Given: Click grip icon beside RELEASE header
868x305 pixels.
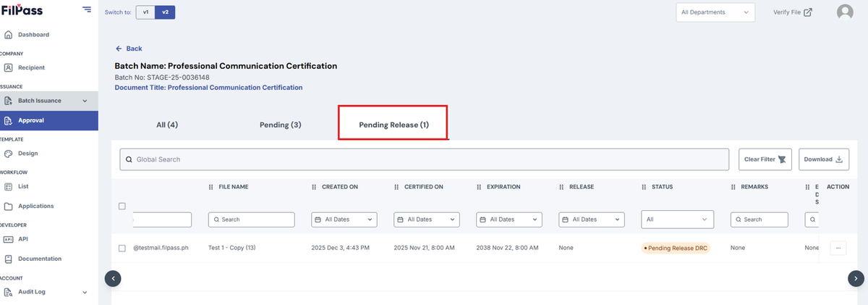Looking at the screenshot, I should [x=561, y=187].
